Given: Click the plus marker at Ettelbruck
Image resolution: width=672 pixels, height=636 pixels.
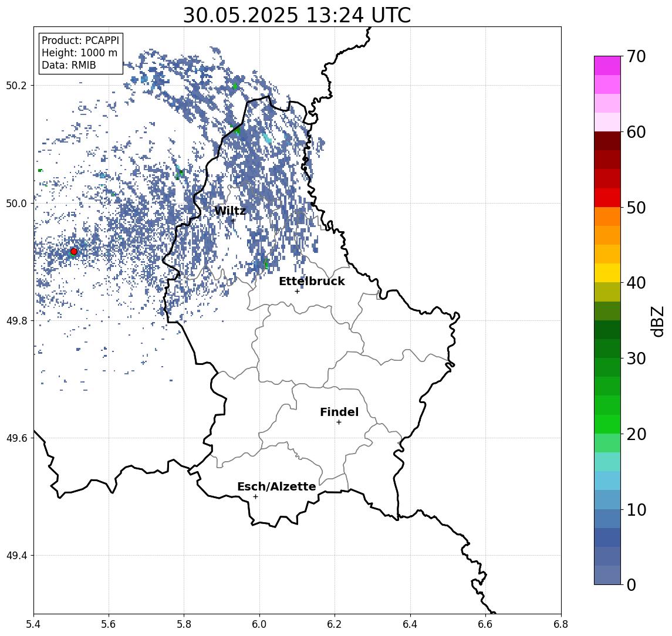Looking at the screenshot, I should [297, 292].
